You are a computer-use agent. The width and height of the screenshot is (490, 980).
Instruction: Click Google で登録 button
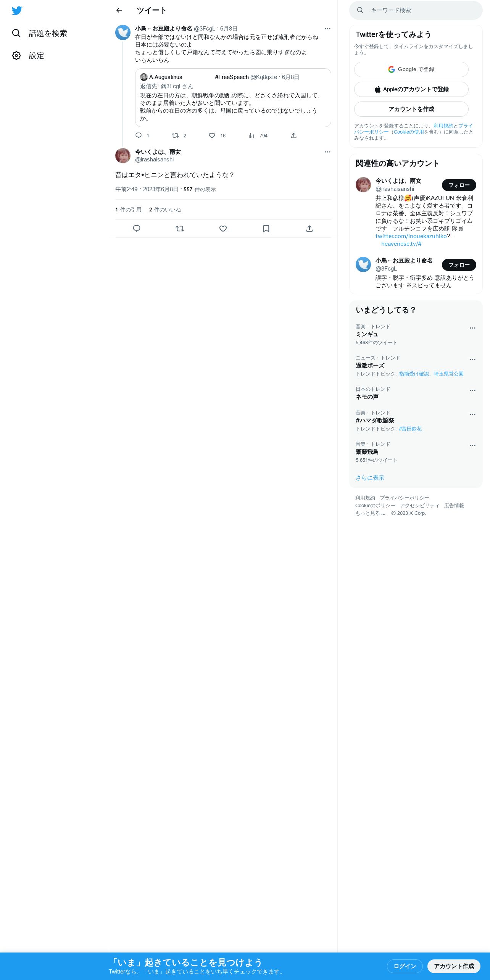pyautogui.click(x=411, y=69)
